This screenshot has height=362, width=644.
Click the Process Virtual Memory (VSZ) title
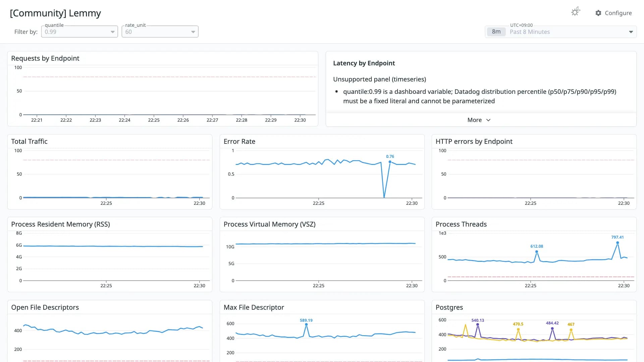[270, 224]
